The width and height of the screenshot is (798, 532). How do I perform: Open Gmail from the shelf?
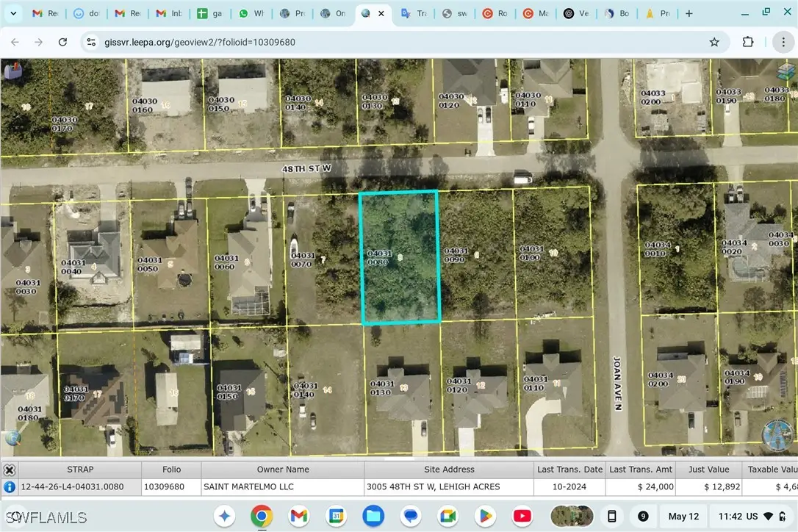click(299, 516)
